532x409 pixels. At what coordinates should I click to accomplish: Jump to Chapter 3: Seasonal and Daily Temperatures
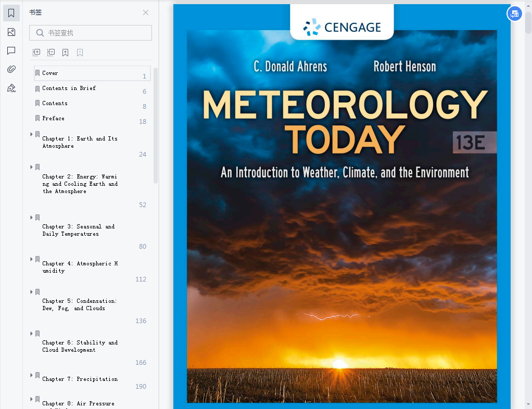point(79,231)
